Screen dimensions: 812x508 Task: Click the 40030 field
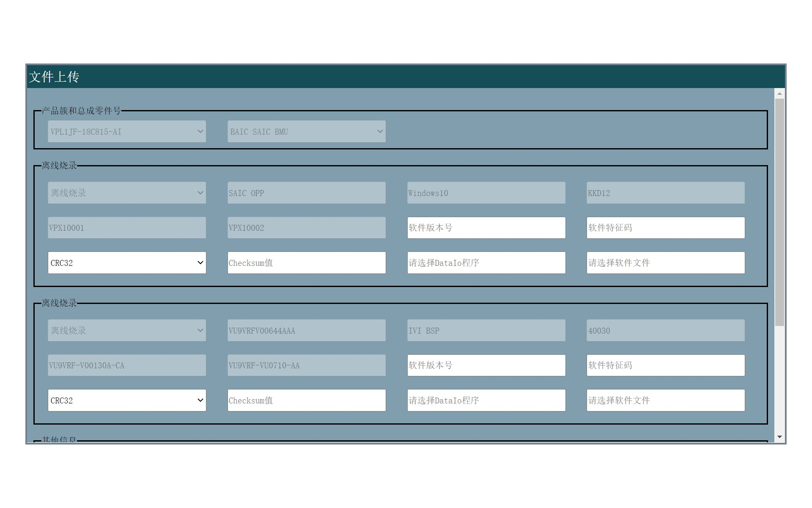click(666, 330)
